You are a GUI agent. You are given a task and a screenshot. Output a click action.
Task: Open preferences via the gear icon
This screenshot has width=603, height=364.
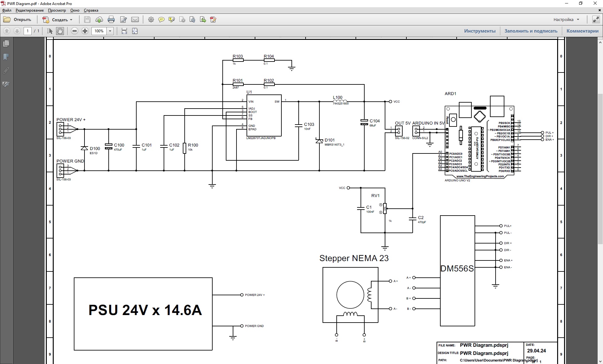pyautogui.click(x=151, y=19)
